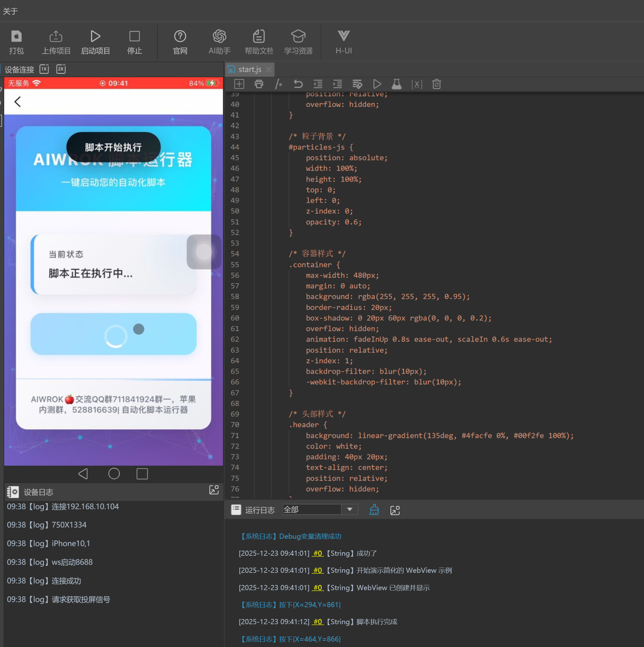Image resolution: width=644 pixels, height=647 pixels.
Task: Open the AI助手 assistant
Action: (219, 42)
